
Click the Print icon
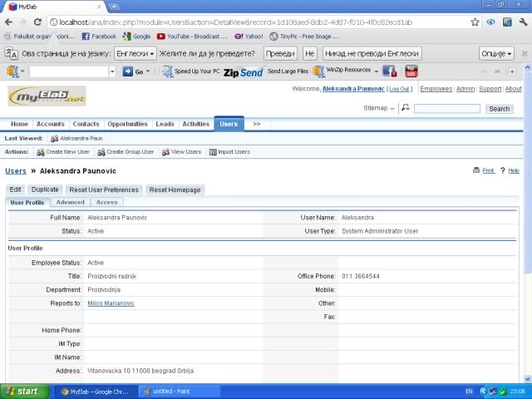pos(476,170)
